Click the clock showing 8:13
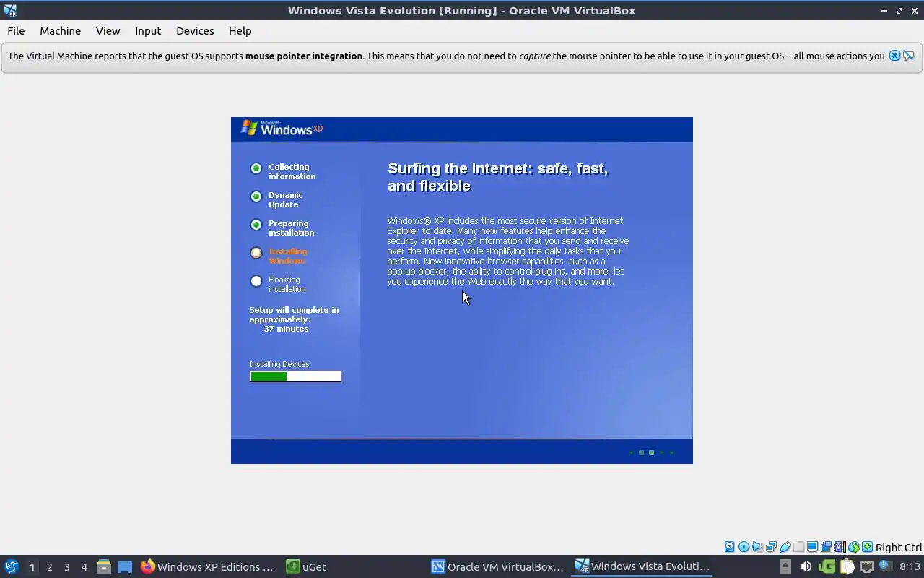 point(910,566)
